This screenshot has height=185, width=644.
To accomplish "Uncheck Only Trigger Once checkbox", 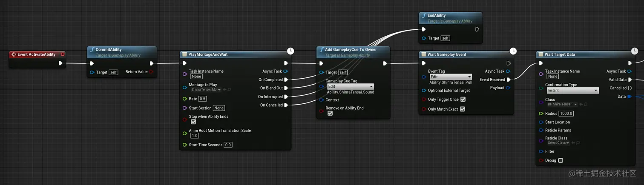I will tap(463, 100).
